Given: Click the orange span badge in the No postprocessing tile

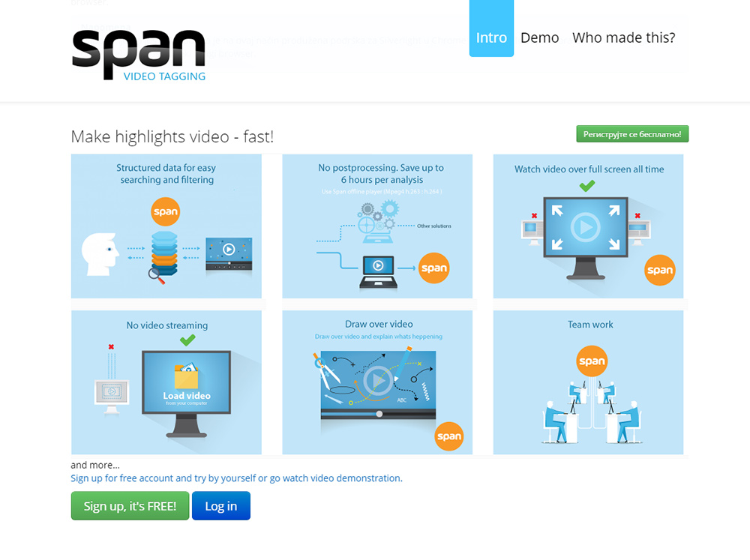Looking at the screenshot, I should (x=433, y=268).
